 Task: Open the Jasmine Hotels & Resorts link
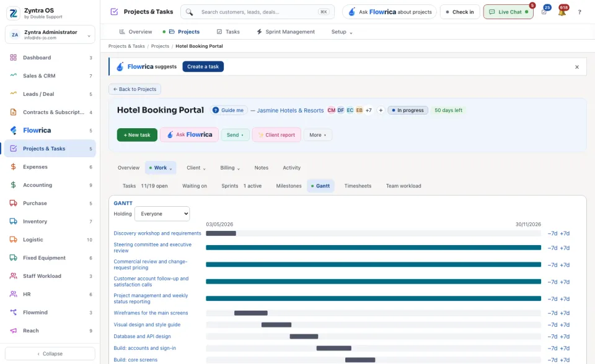(x=290, y=110)
